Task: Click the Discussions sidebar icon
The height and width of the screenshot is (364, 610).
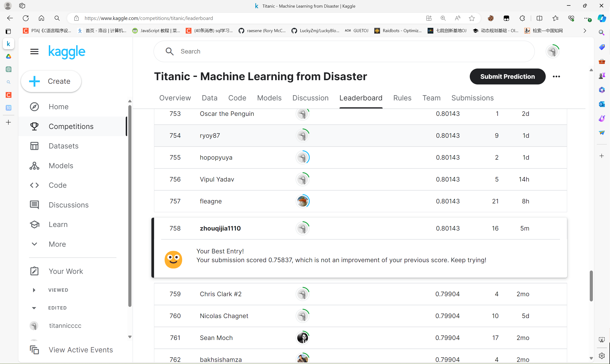Action: click(34, 205)
